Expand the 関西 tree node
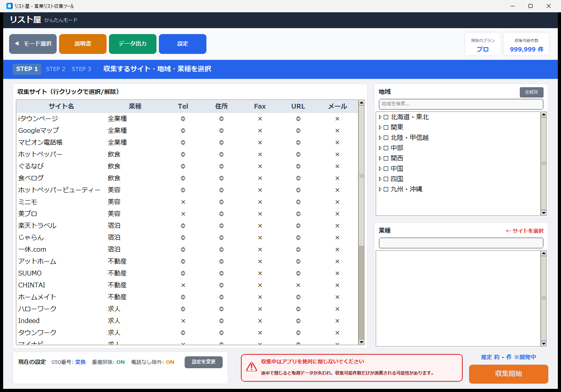The width and height of the screenshot is (561, 392). (x=380, y=159)
